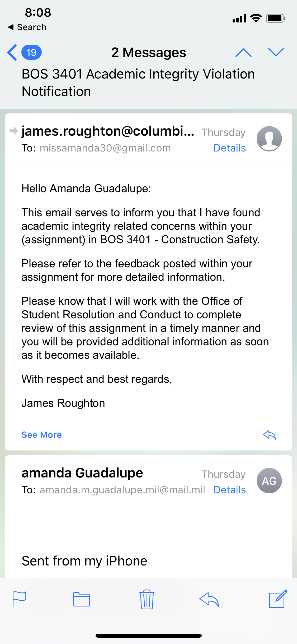297x644 pixels.
Task: Jump to previous message with up chevron
Action: click(x=243, y=52)
